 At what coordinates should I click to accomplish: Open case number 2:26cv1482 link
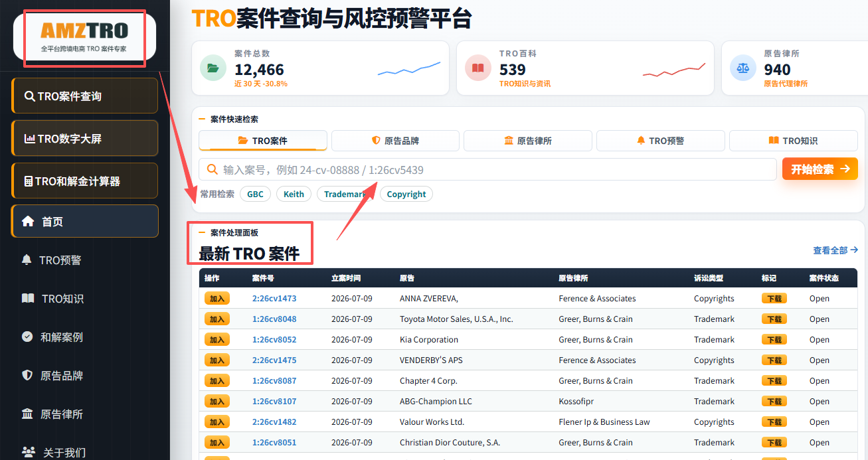pyautogui.click(x=274, y=422)
